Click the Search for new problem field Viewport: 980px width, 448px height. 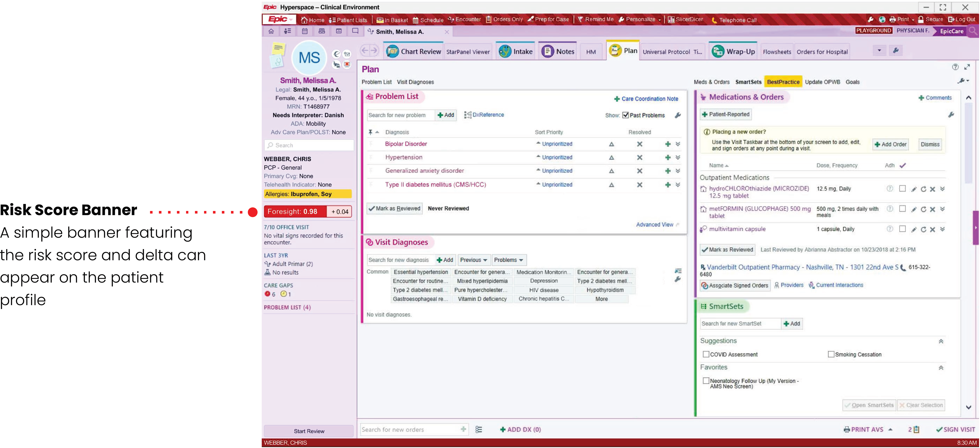pyautogui.click(x=401, y=115)
